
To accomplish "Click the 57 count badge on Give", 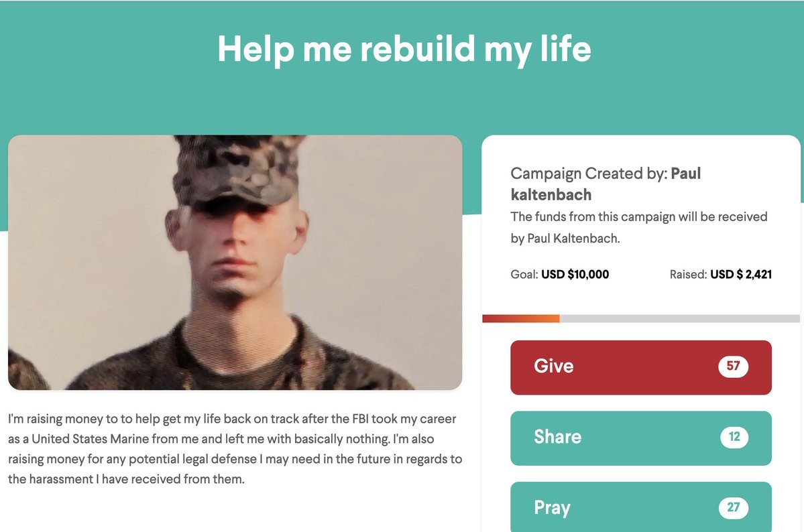I will [733, 366].
